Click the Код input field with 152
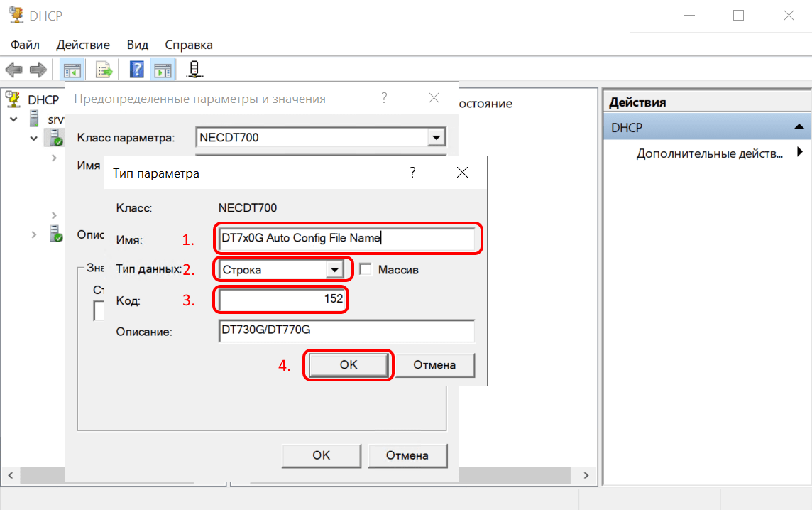812x510 pixels. pyautogui.click(x=282, y=300)
